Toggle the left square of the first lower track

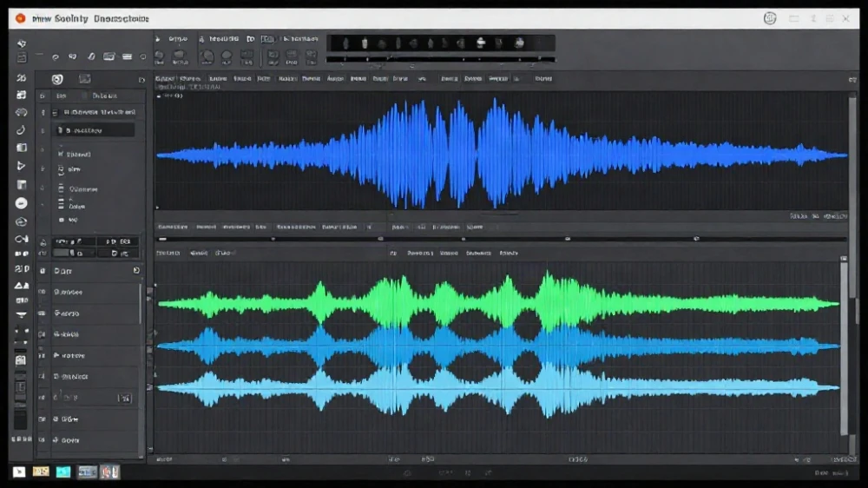[42, 292]
